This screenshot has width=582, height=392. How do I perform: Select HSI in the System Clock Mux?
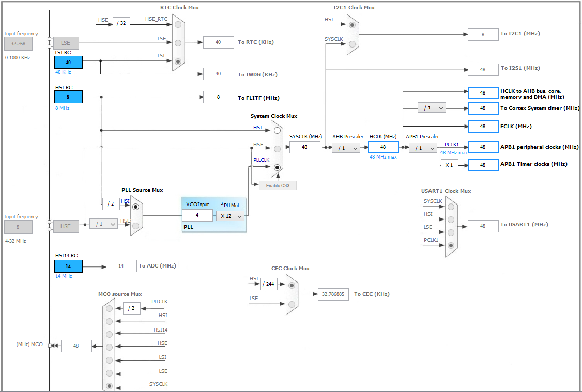tap(277, 131)
